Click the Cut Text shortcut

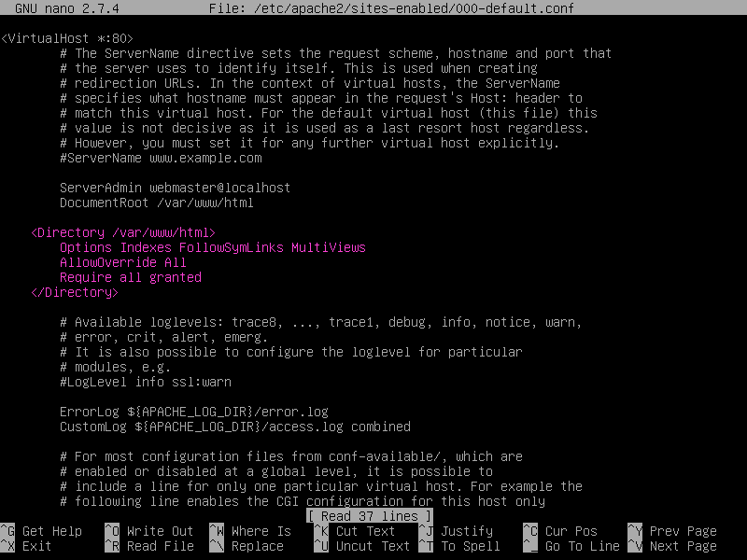tap(365, 531)
